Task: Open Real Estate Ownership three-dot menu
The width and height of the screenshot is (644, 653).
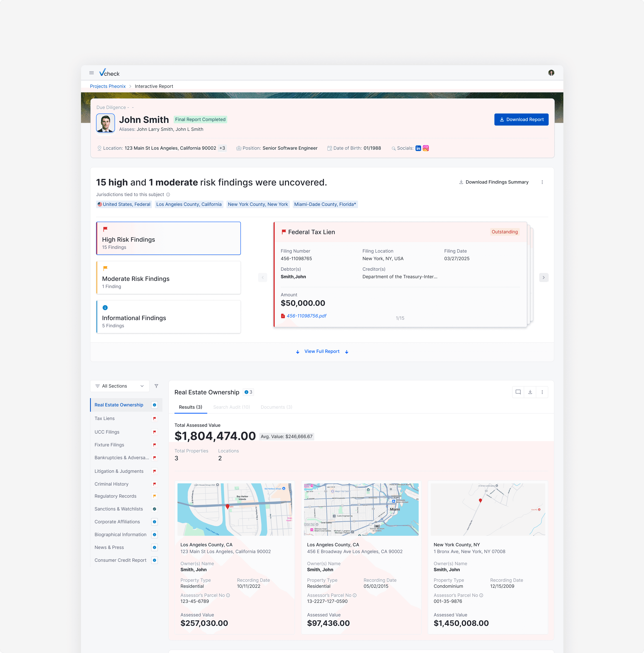Action: coord(542,392)
